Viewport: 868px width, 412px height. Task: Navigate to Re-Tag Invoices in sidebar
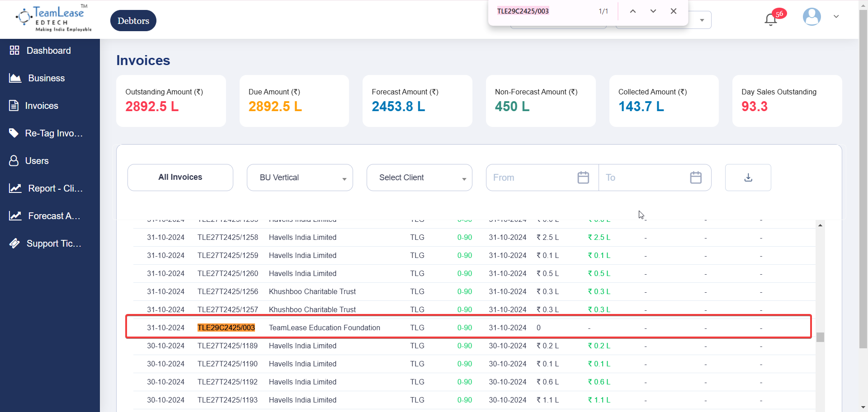[53, 133]
